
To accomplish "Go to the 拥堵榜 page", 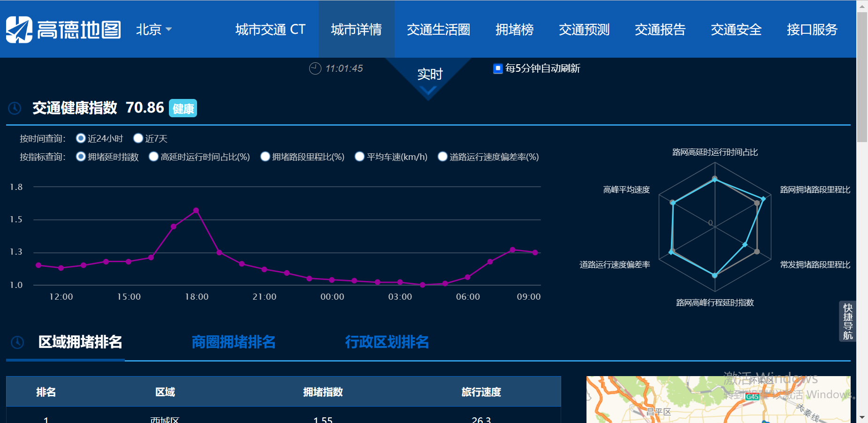I will tap(514, 30).
